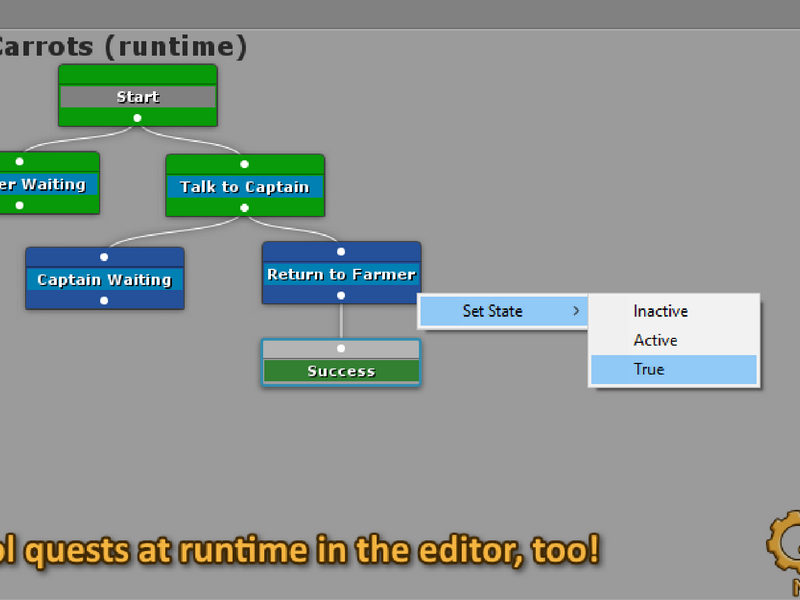The width and height of the screenshot is (800, 600).
Task: Open the Set State submenu
Action: (x=504, y=311)
